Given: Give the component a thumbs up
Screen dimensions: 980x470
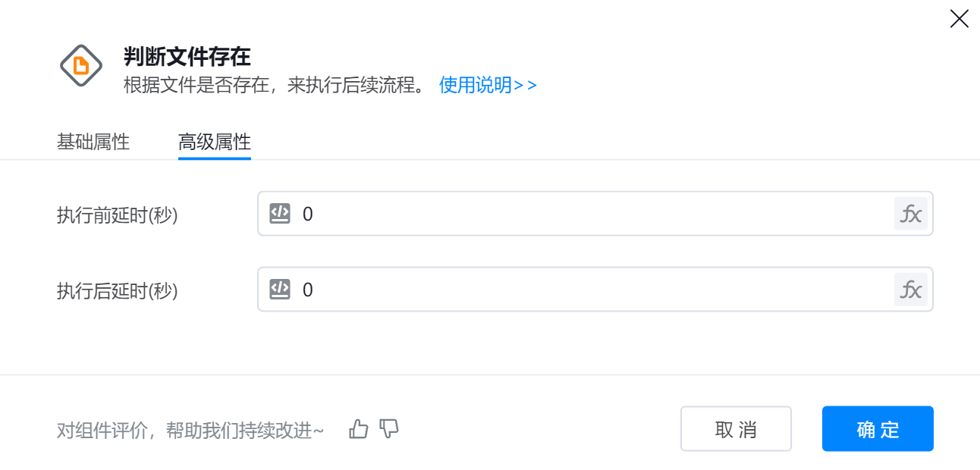Looking at the screenshot, I should tap(359, 429).
